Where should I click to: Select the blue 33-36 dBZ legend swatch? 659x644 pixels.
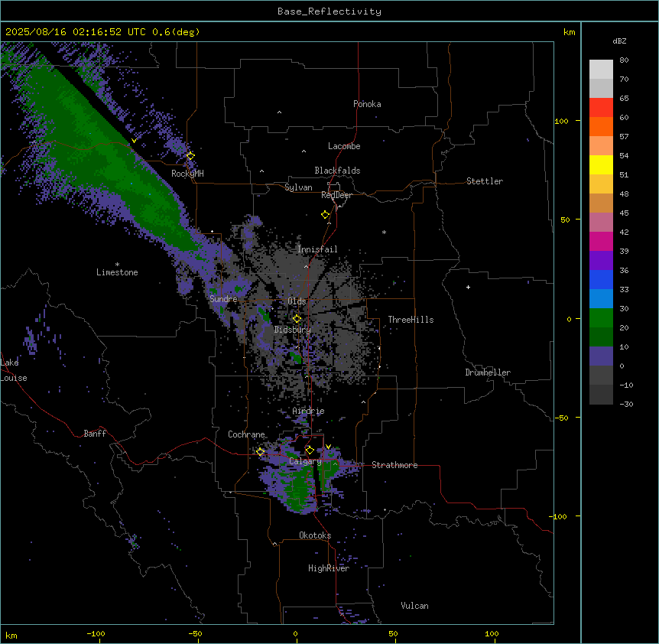pyautogui.click(x=601, y=279)
